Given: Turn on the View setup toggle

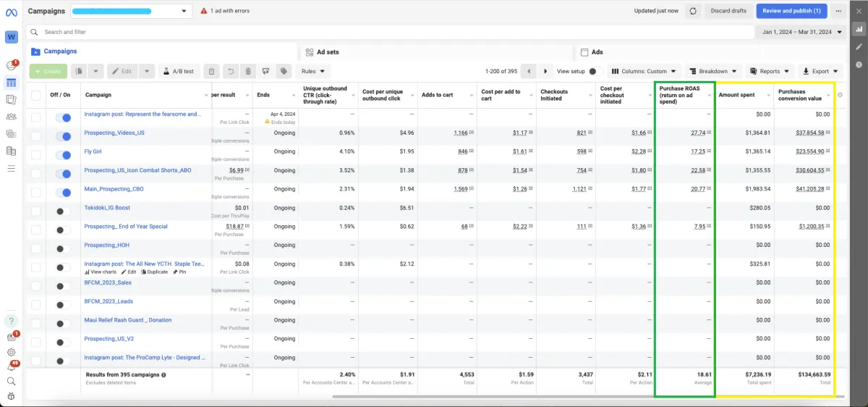Looking at the screenshot, I should coord(596,71).
